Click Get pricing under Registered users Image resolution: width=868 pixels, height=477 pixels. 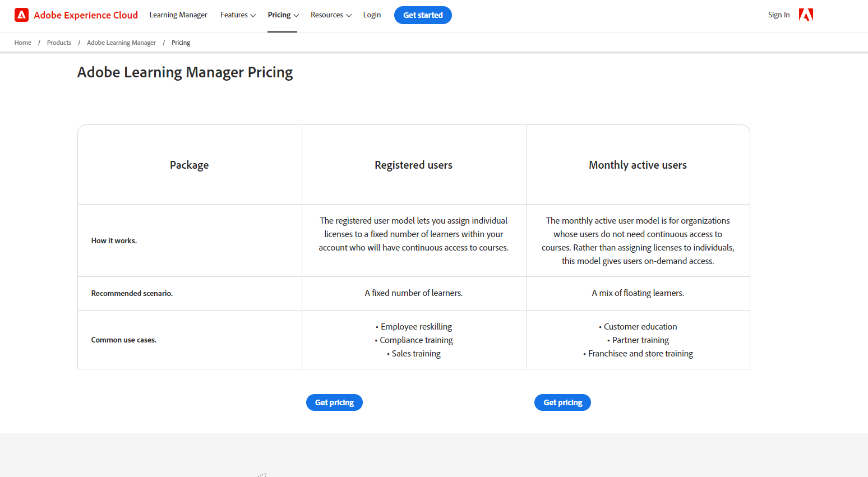coord(334,402)
